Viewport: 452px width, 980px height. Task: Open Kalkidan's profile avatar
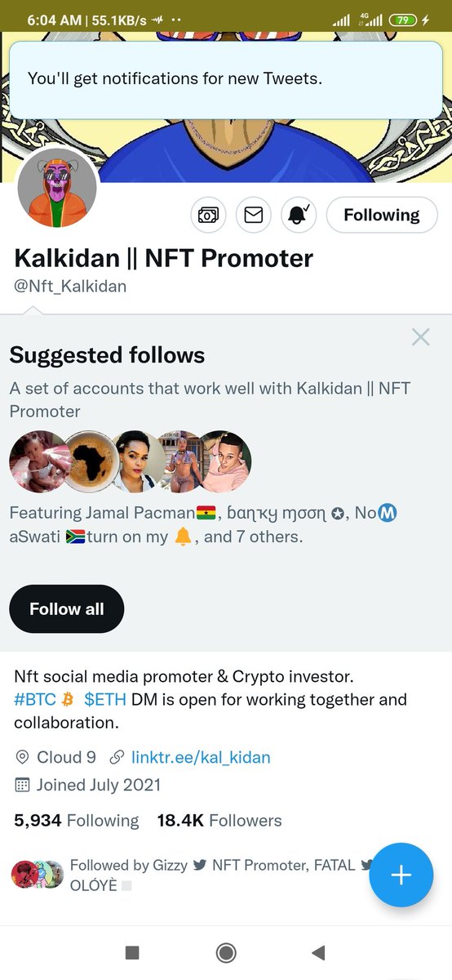57,189
